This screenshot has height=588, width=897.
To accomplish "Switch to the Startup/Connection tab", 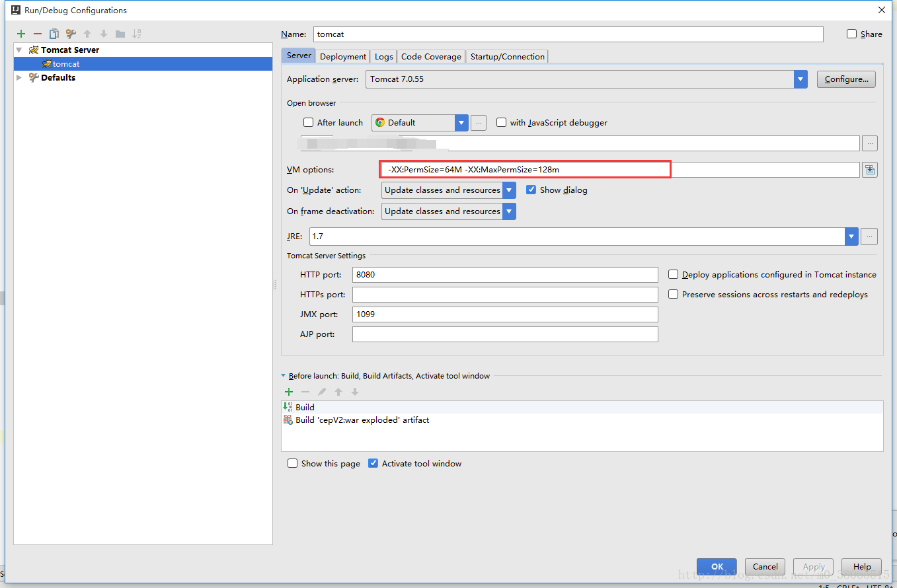I will pos(508,57).
